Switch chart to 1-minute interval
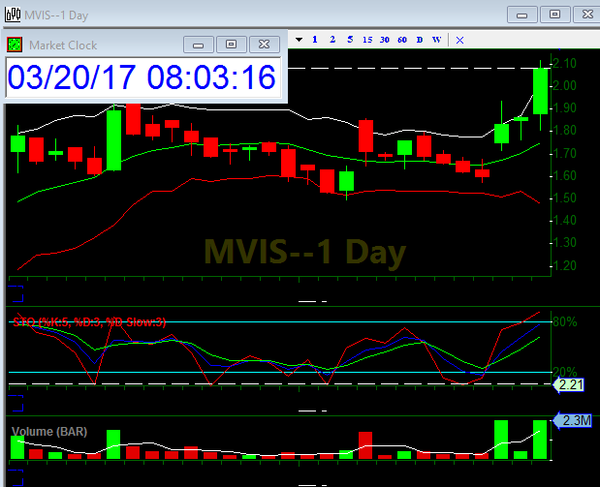 314,40
